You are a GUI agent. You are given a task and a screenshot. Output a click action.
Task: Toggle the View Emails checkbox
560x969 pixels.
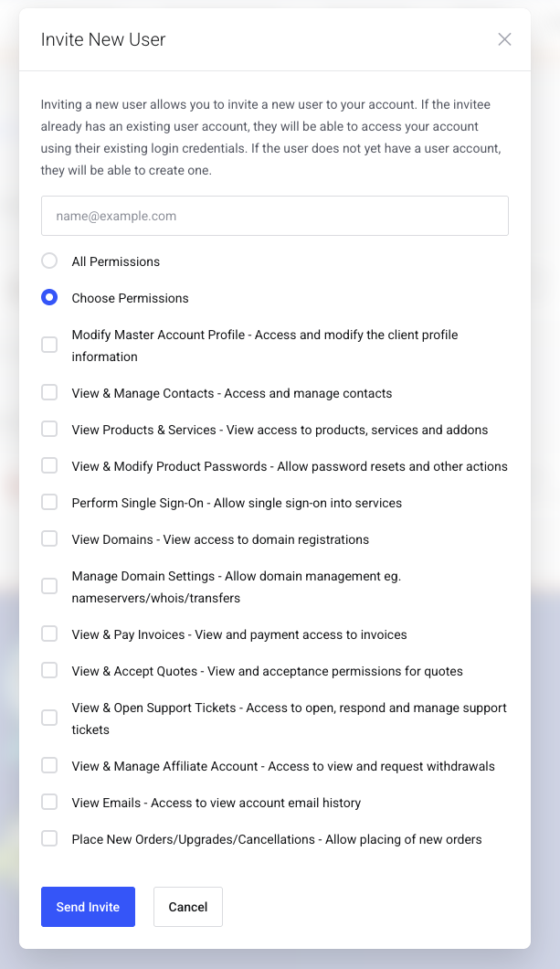[x=49, y=803]
